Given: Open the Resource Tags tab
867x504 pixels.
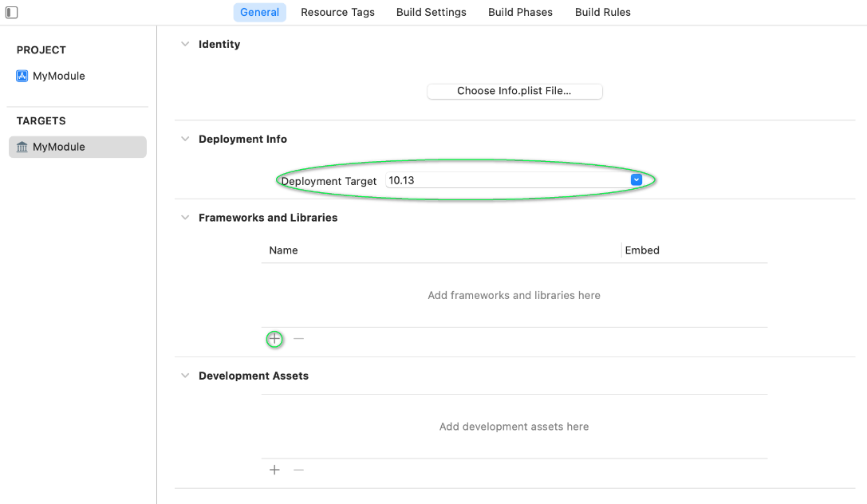Looking at the screenshot, I should click(x=338, y=12).
